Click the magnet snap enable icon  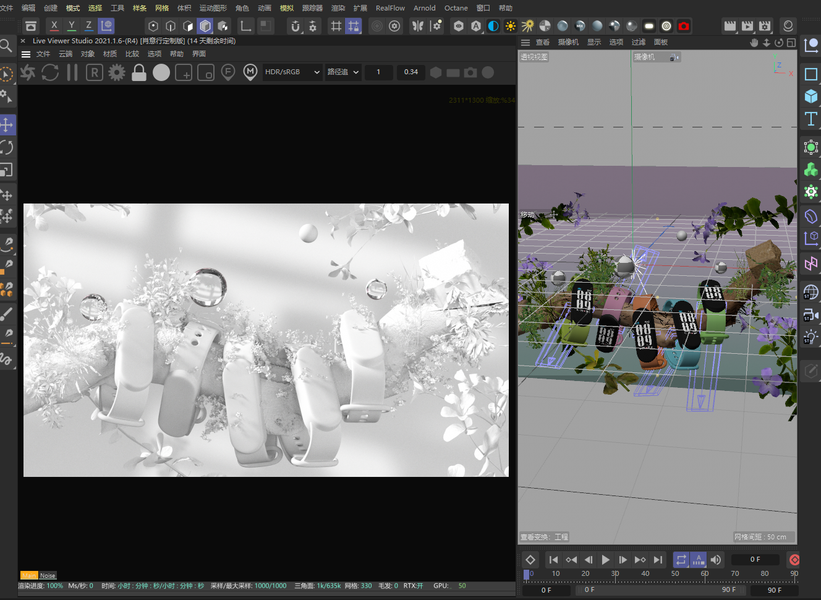[x=295, y=26]
